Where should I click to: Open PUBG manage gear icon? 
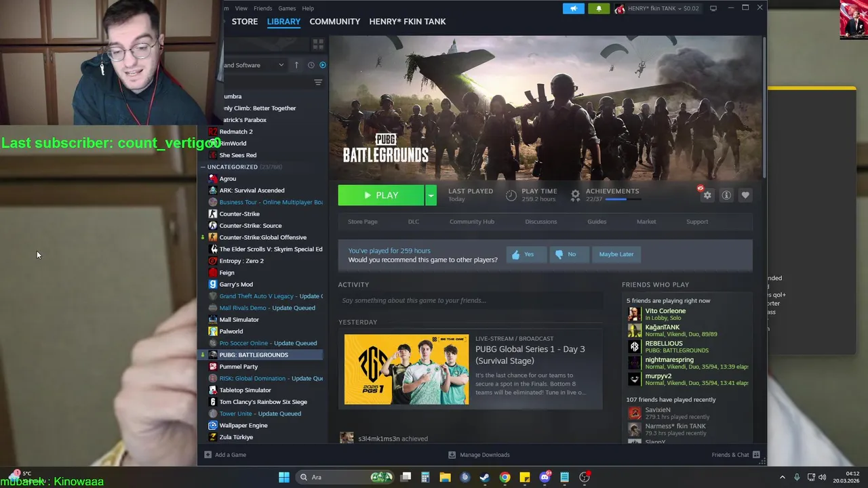coord(707,195)
